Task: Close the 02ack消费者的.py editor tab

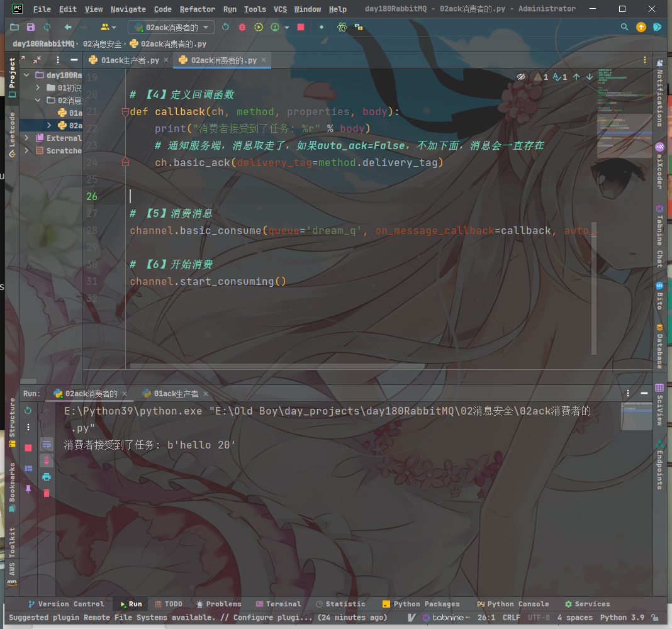Action: pos(264,60)
